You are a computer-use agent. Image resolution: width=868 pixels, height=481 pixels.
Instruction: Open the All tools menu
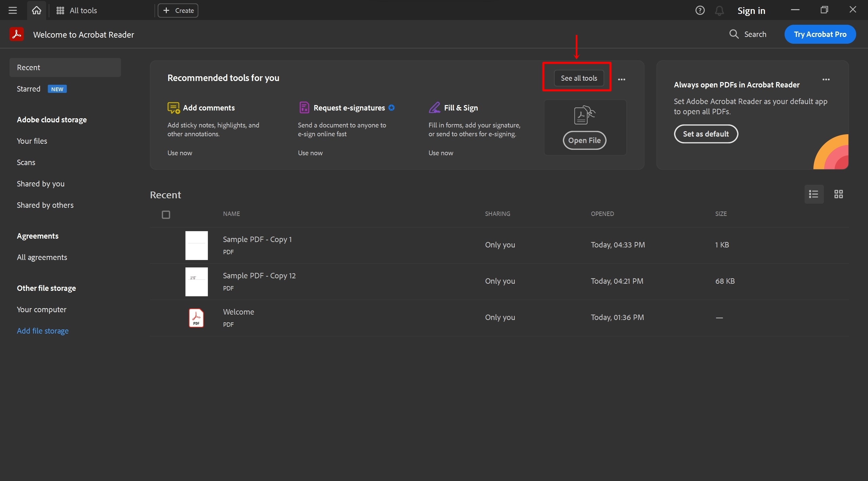point(76,11)
